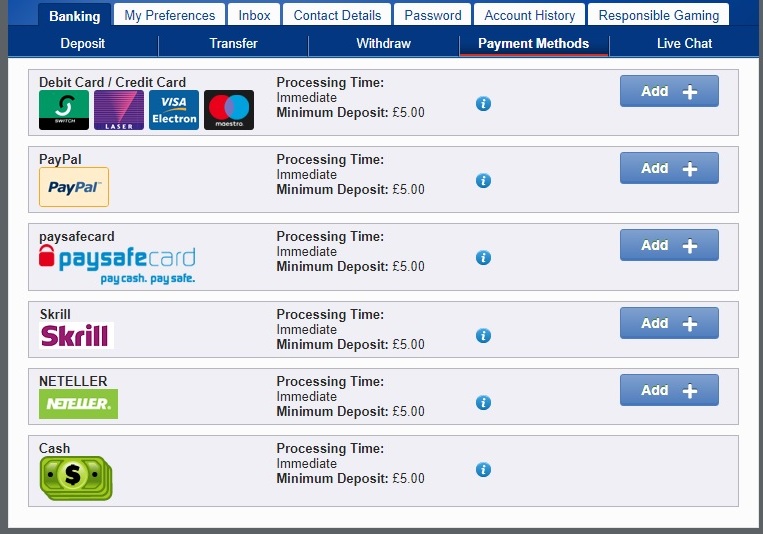Click "Immediate" in the Skrill row

307,330
